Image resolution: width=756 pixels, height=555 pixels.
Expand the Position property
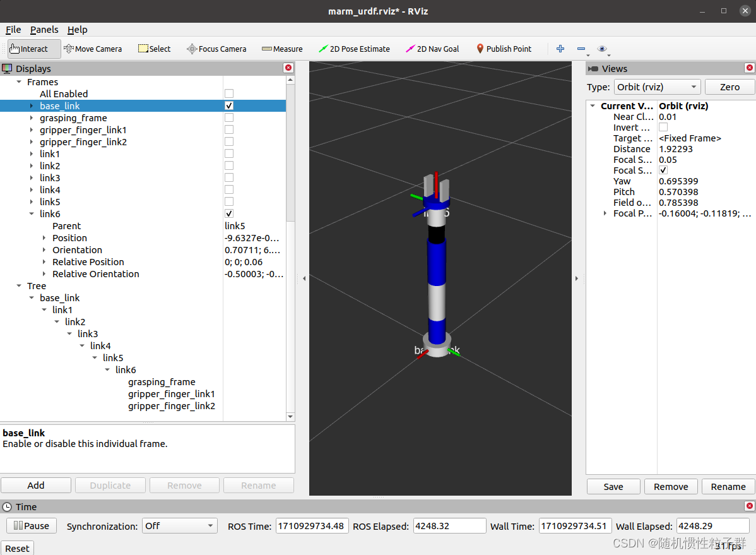point(44,238)
